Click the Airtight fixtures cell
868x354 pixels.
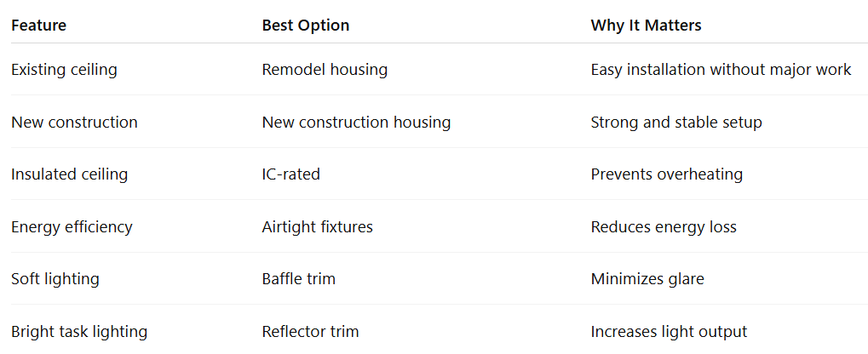tap(317, 227)
